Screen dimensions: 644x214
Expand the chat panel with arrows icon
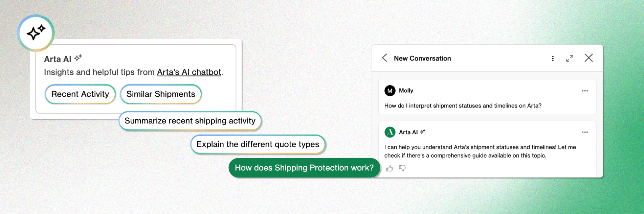point(570,58)
